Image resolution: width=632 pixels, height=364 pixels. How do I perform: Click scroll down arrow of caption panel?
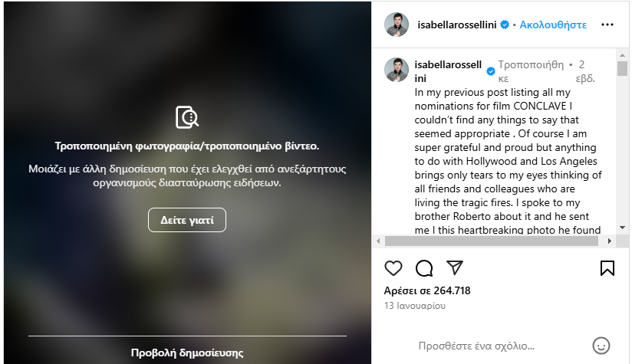coord(622,228)
